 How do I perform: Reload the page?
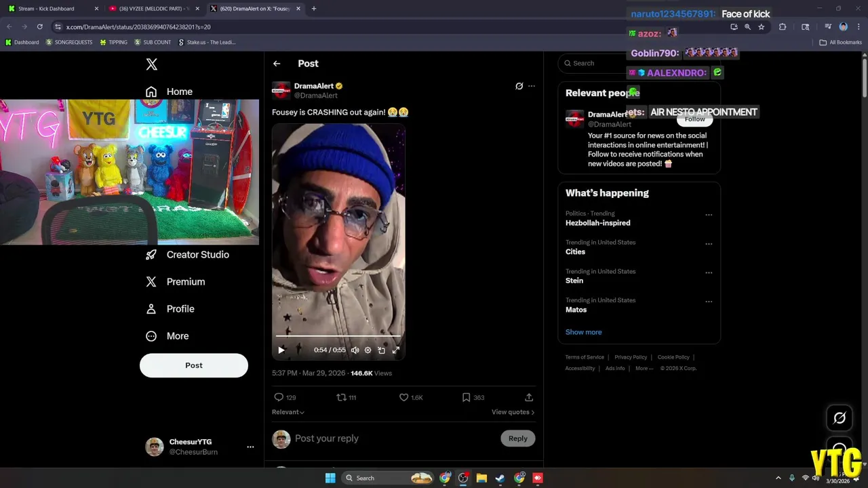(40, 26)
